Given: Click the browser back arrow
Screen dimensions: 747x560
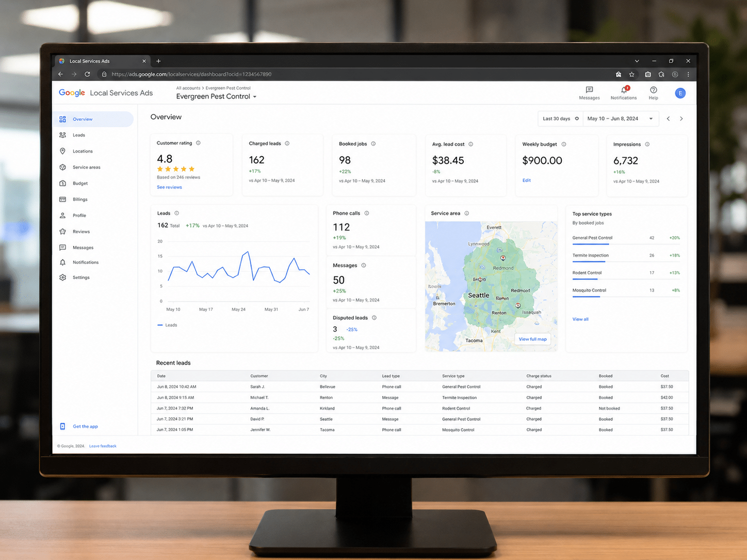Looking at the screenshot, I should coord(61,74).
